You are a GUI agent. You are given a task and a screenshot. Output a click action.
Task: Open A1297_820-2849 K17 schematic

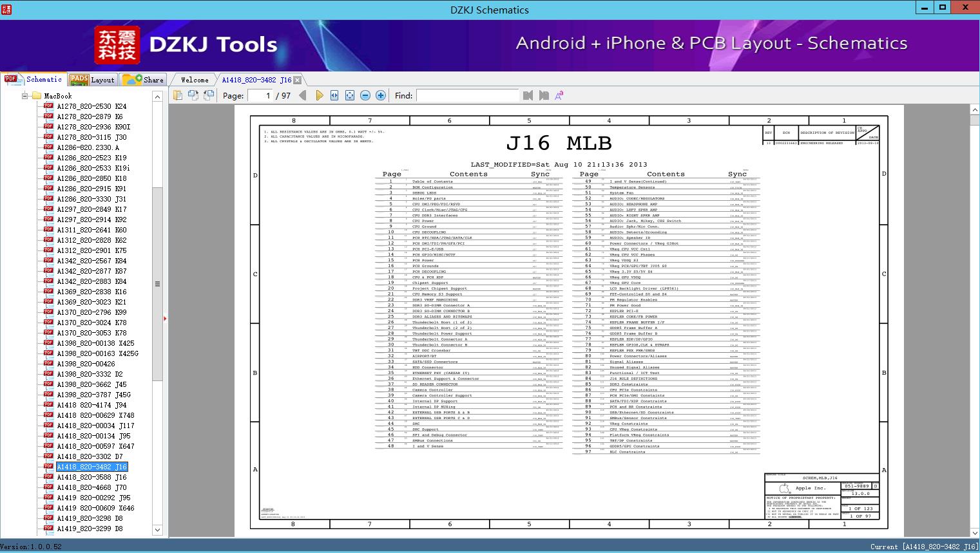91,209
